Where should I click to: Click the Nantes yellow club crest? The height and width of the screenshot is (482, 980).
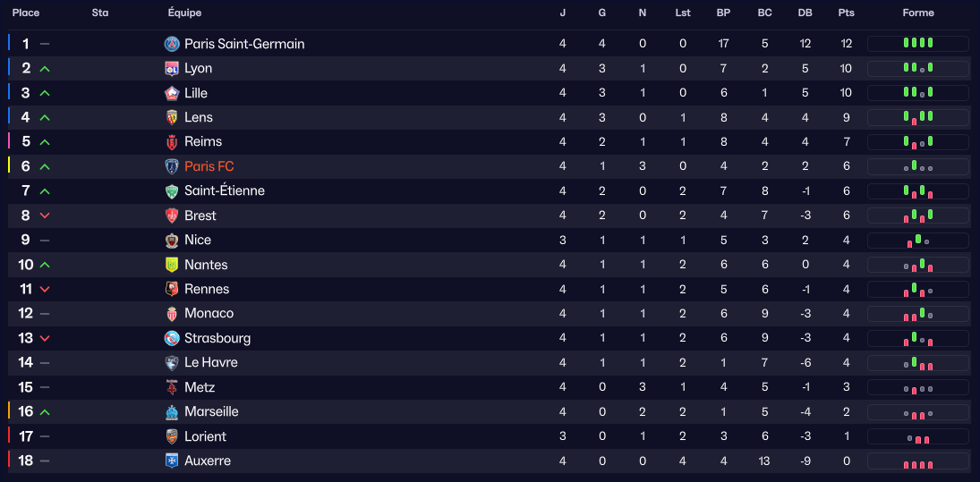172,265
